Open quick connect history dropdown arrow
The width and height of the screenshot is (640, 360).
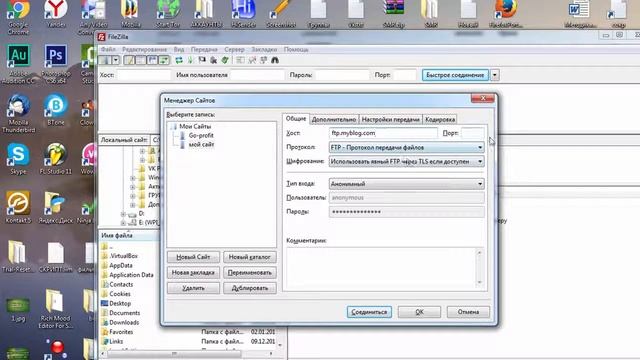[495, 75]
